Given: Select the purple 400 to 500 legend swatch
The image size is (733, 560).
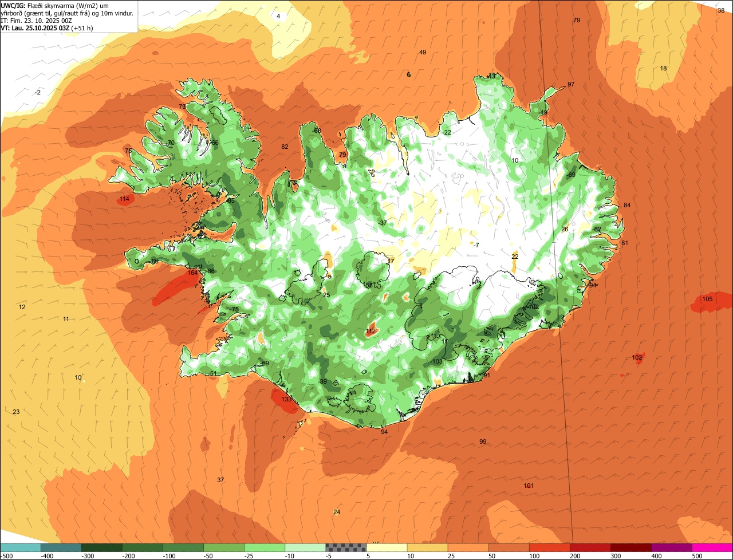Looking at the screenshot, I should [x=671, y=547].
